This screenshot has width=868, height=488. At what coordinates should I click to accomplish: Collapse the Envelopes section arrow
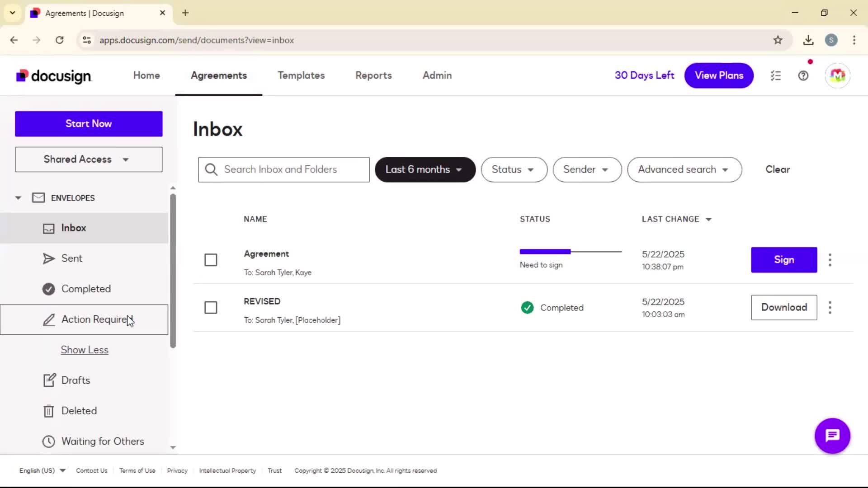(18, 198)
